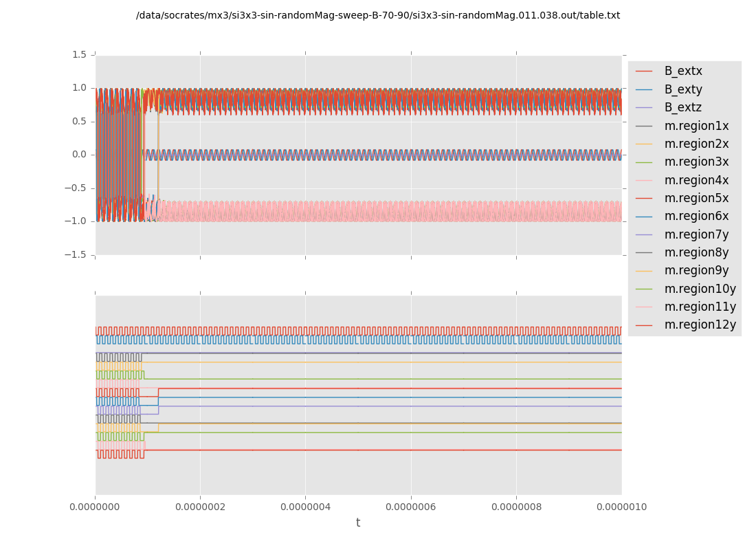This screenshot has width=756, height=550.
Task: Click the 0.0000000 x-axis tick label
Action: click(95, 507)
